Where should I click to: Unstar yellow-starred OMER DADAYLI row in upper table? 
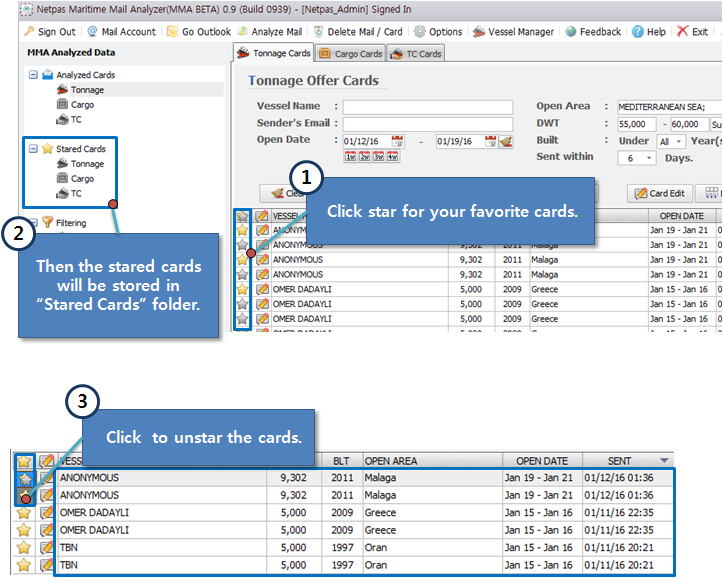(x=242, y=289)
